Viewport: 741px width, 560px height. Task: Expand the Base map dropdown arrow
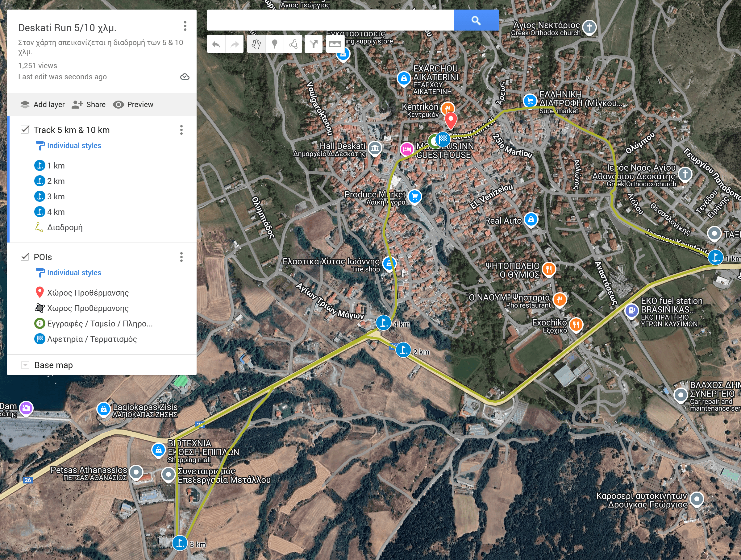pyautogui.click(x=25, y=365)
